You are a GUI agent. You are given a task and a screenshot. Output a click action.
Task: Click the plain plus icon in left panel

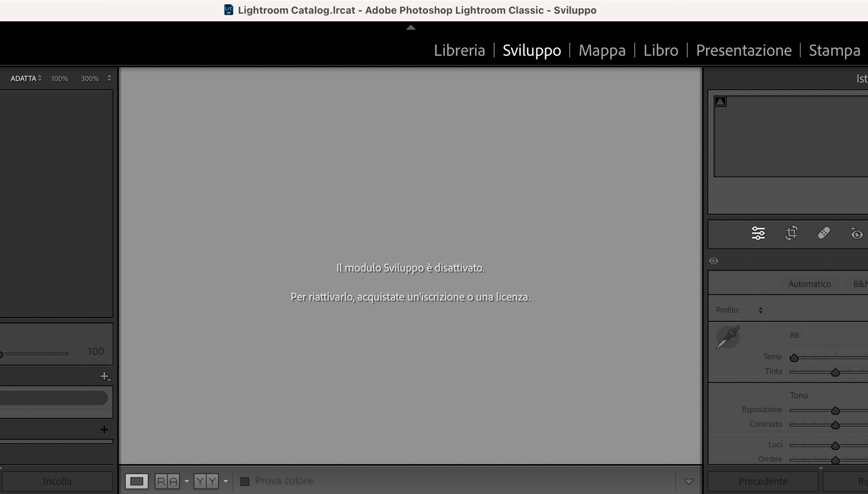coord(104,429)
